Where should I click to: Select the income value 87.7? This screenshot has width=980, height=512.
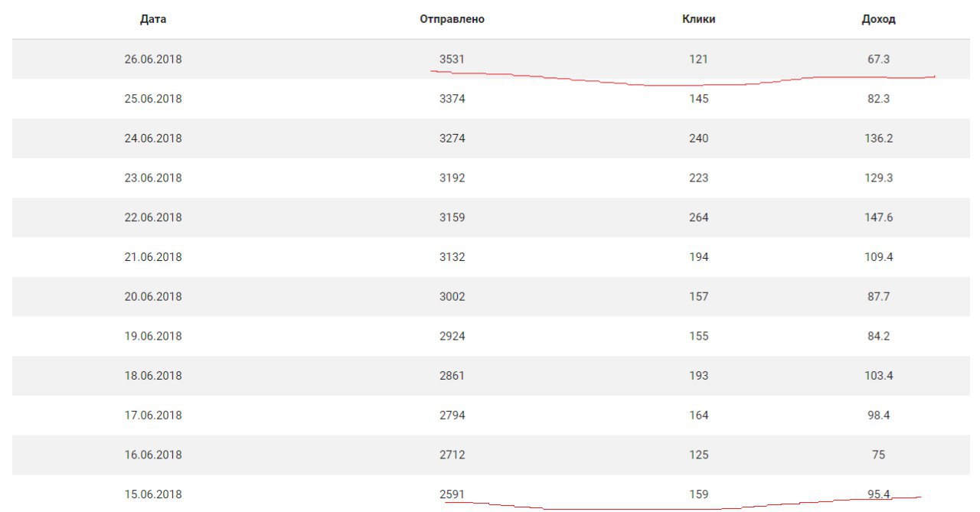tap(878, 296)
